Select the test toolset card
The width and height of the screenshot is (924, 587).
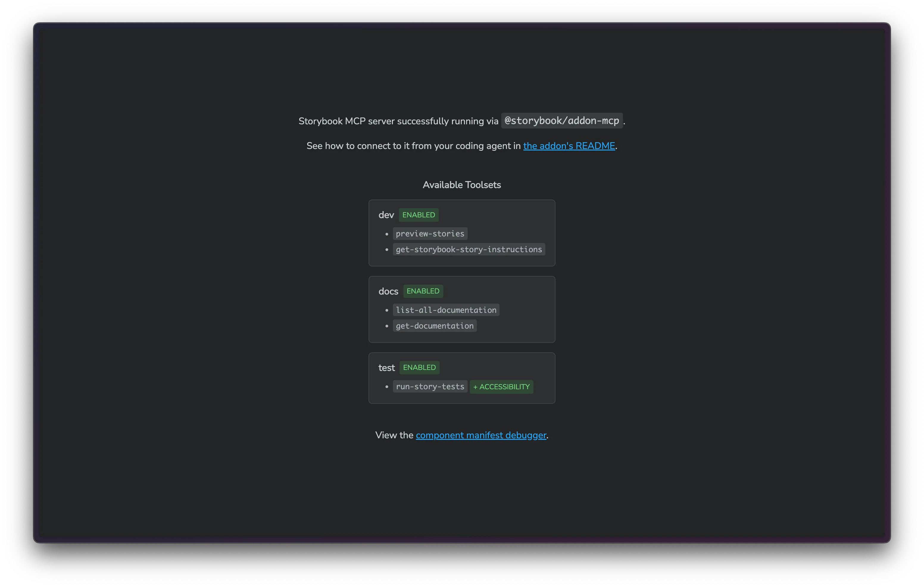click(x=462, y=378)
